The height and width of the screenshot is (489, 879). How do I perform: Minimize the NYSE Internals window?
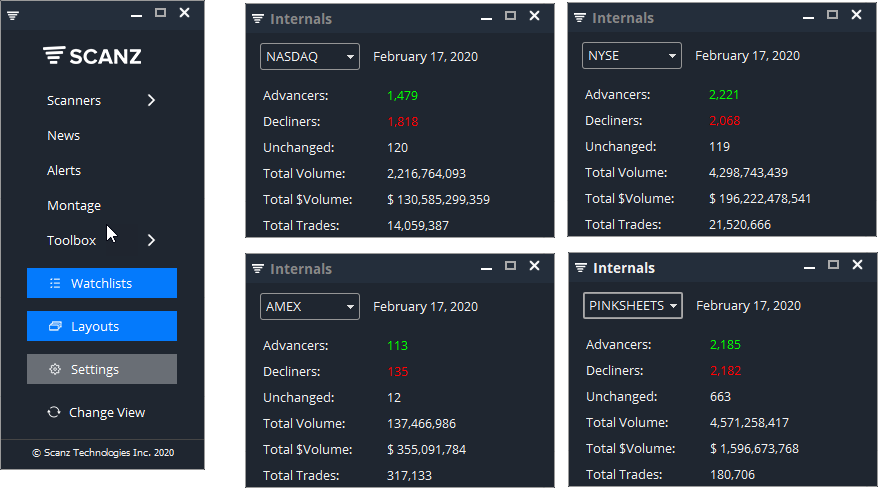click(808, 18)
